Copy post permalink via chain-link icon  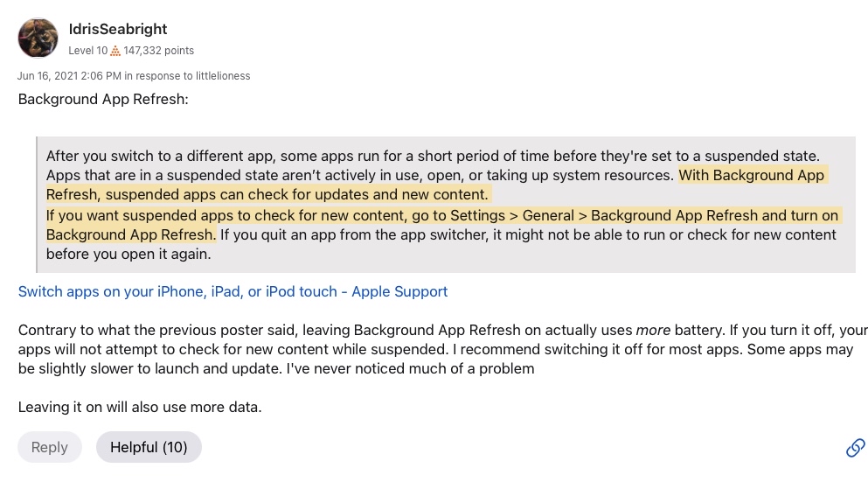[x=855, y=448]
